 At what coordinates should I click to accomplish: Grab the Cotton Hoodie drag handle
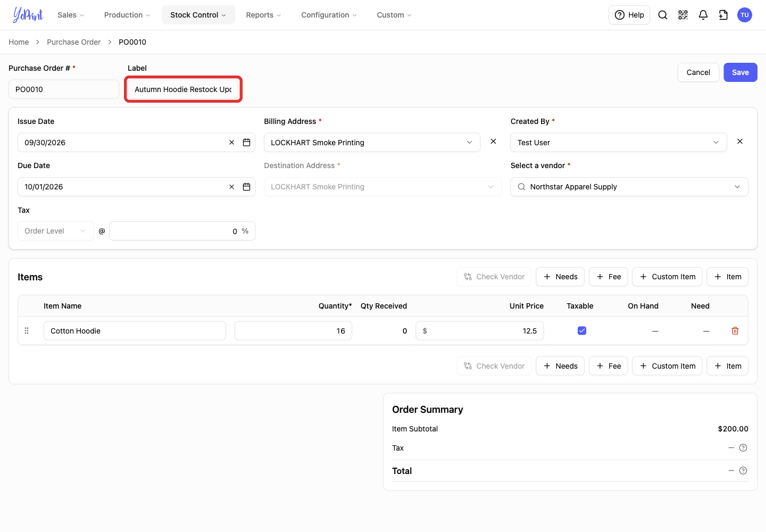(27, 331)
